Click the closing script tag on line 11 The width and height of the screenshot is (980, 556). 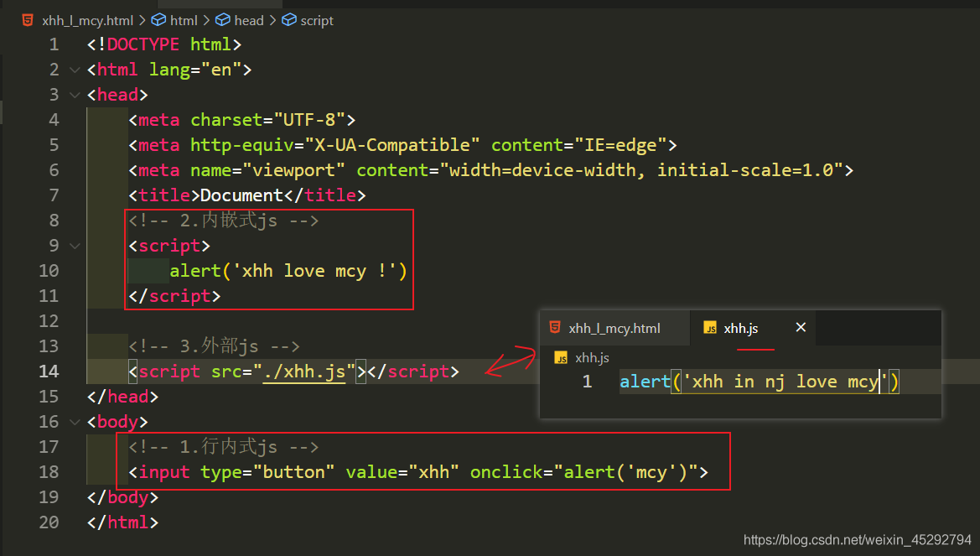(174, 296)
